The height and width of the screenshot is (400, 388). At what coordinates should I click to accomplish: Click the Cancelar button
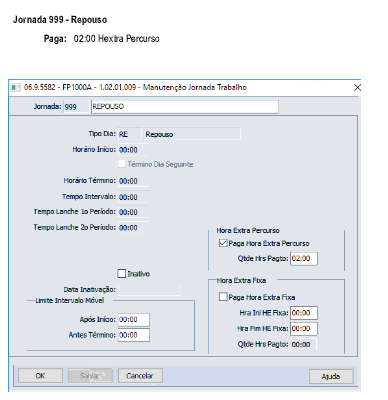pyautogui.click(x=140, y=376)
